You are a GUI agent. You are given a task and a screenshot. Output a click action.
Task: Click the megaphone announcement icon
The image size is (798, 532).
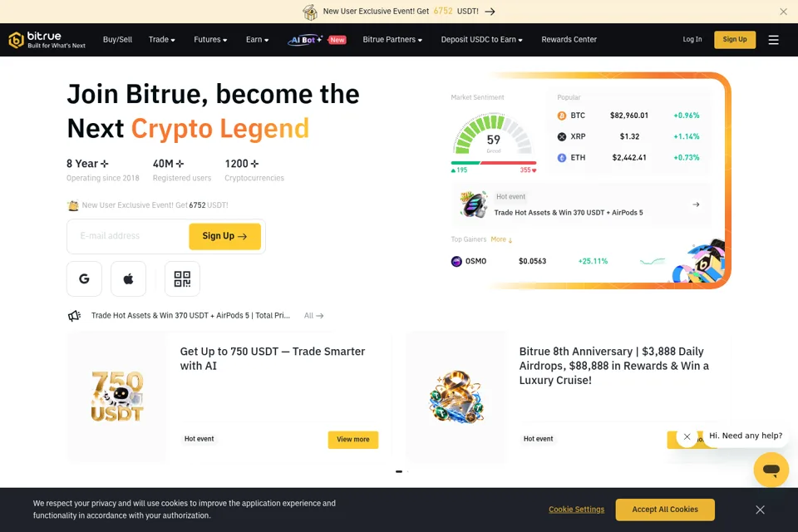(74, 316)
